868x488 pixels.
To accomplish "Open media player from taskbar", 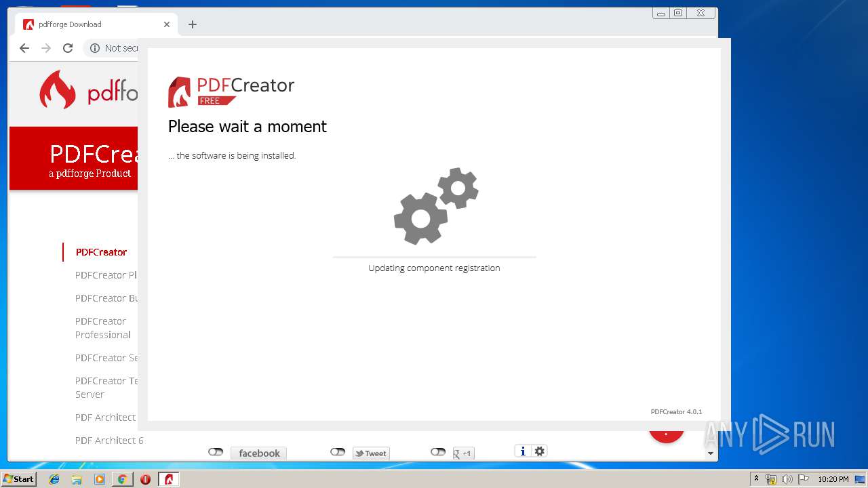I will pos(100,479).
